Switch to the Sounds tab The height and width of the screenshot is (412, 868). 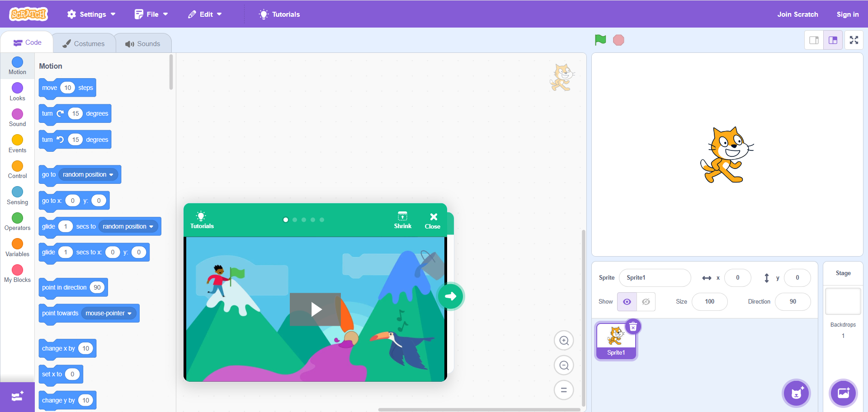[143, 43]
